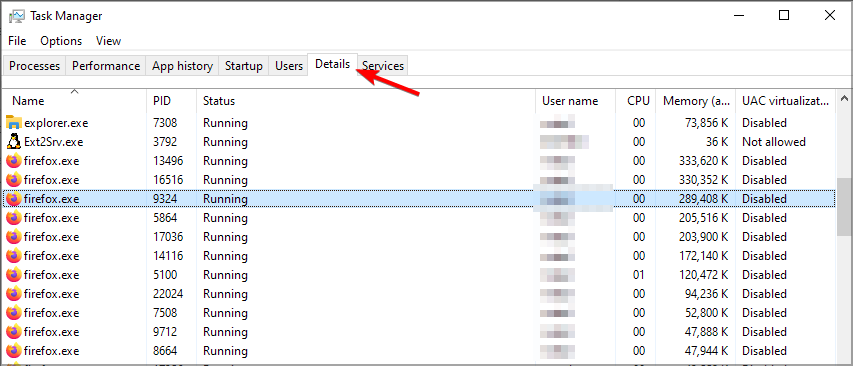Open the Options menu
This screenshot has width=853, height=366.
tap(61, 41)
